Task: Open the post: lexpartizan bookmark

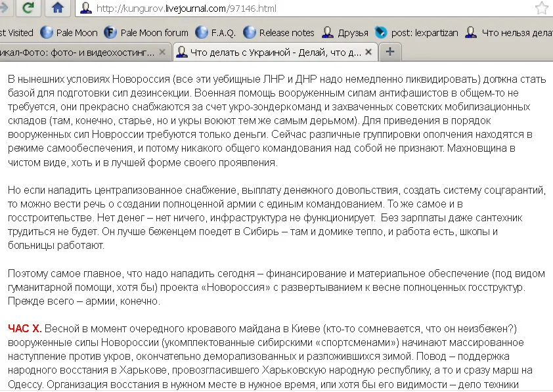Action: coord(416,33)
